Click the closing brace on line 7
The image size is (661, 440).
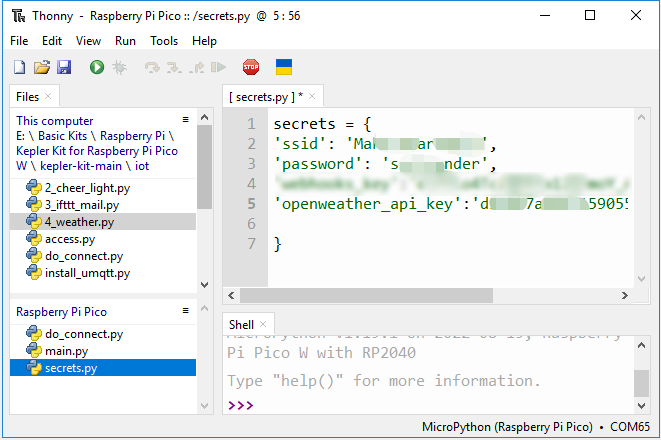(x=277, y=244)
